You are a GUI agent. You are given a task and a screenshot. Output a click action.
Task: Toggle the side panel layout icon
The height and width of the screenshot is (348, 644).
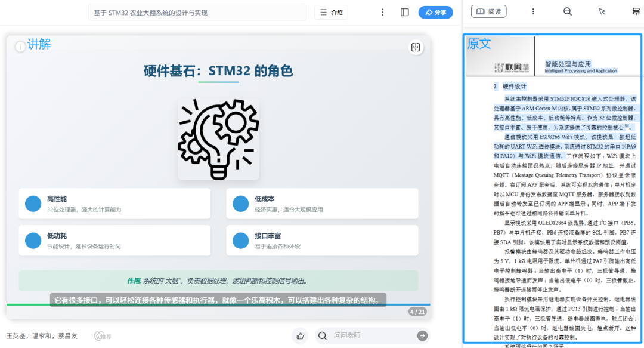click(404, 13)
